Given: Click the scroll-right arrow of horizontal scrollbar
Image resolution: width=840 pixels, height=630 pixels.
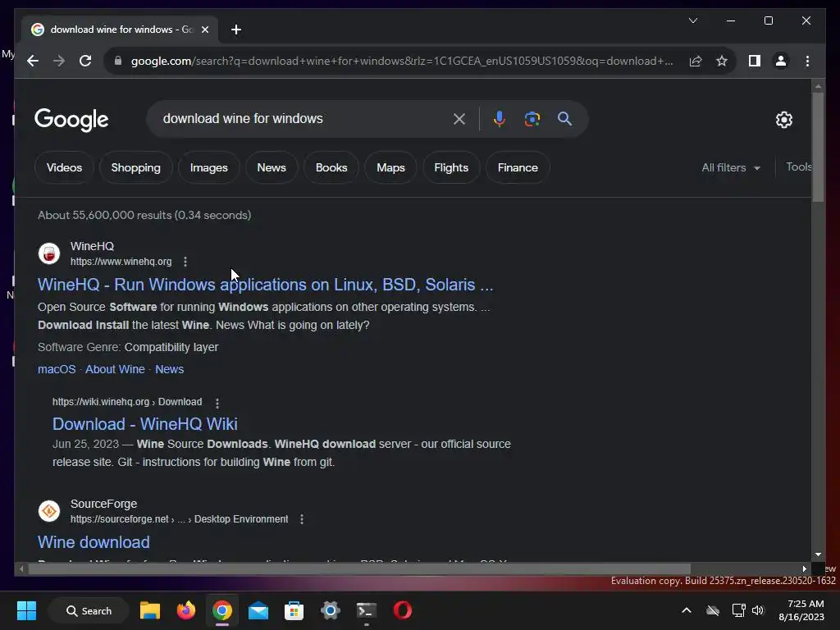Looking at the screenshot, I should (804, 569).
